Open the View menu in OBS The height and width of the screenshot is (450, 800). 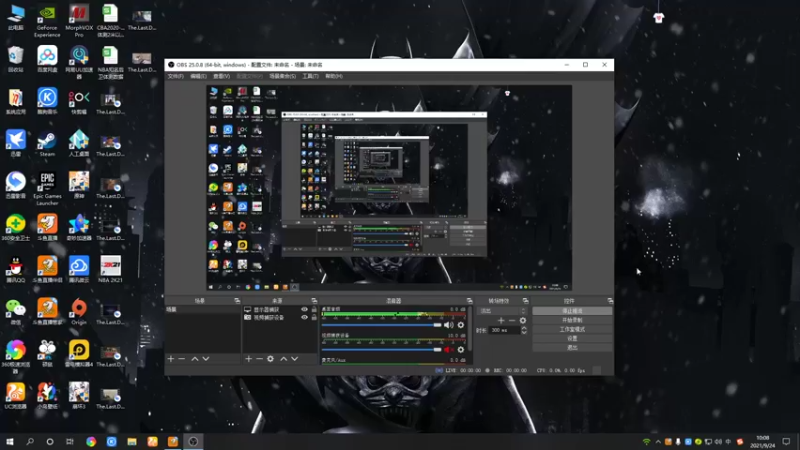click(221, 76)
